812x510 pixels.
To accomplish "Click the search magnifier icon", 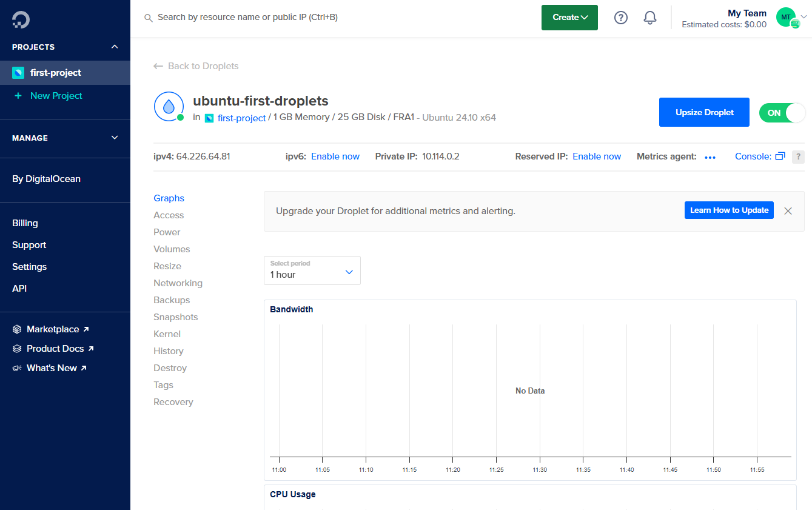I will pyautogui.click(x=148, y=18).
